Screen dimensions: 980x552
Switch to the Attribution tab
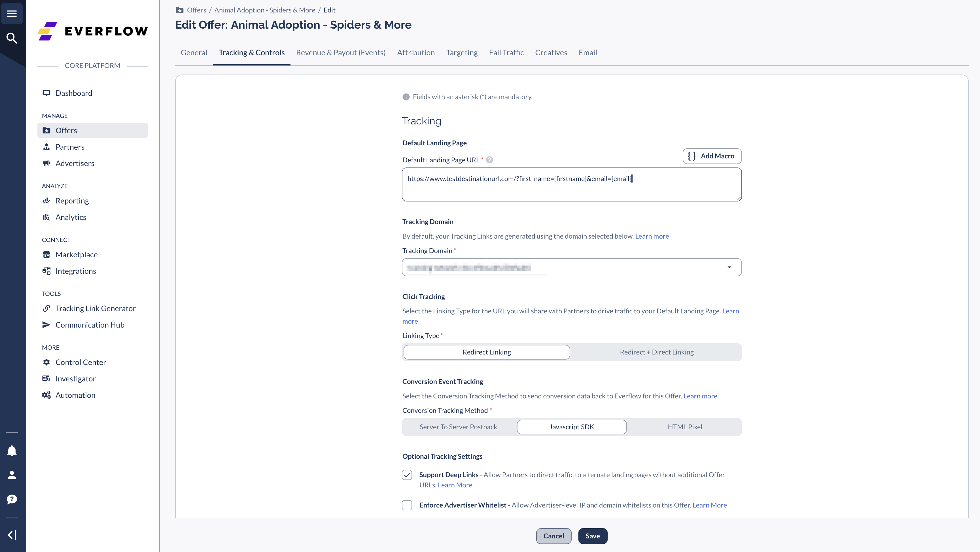[416, 52]
